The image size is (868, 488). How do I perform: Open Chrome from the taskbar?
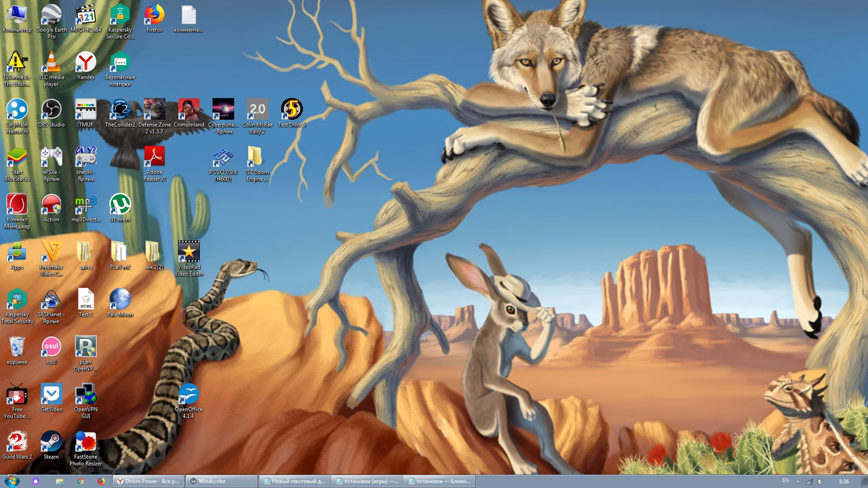pos(81,481)
